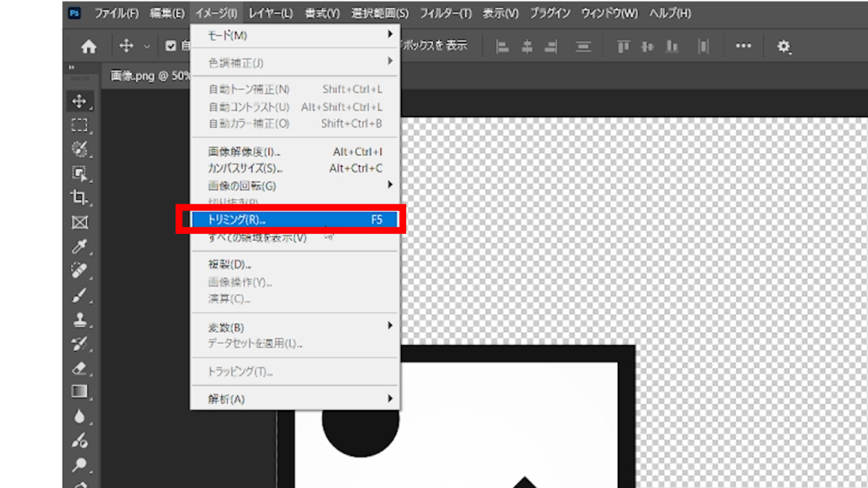Viewport: 868px width, 488px height.
Task: Distribute vertically icon in options bar
Action: pyautogui.click(x=583, y=47)
